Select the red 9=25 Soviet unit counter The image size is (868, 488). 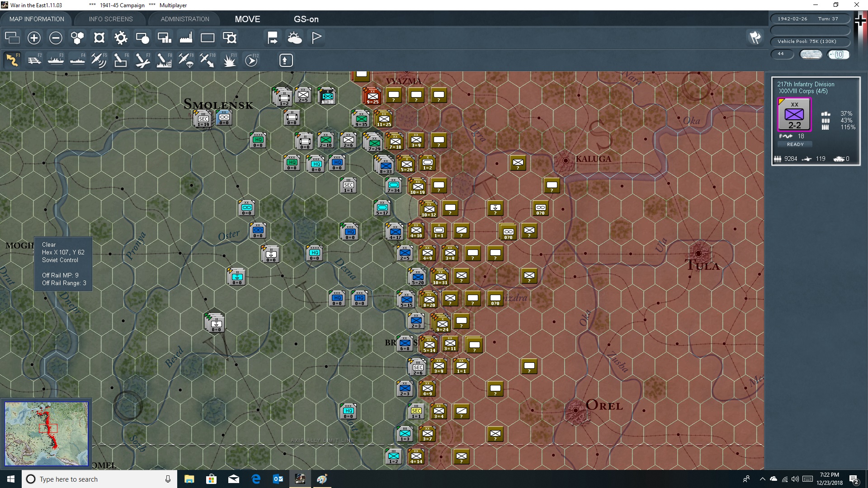(x=373, y=96)
